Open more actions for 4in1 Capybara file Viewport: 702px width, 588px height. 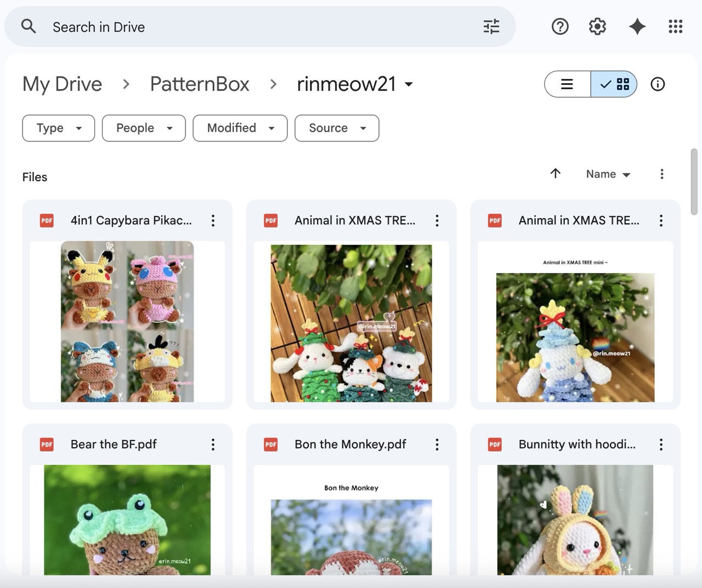(213, 220)
